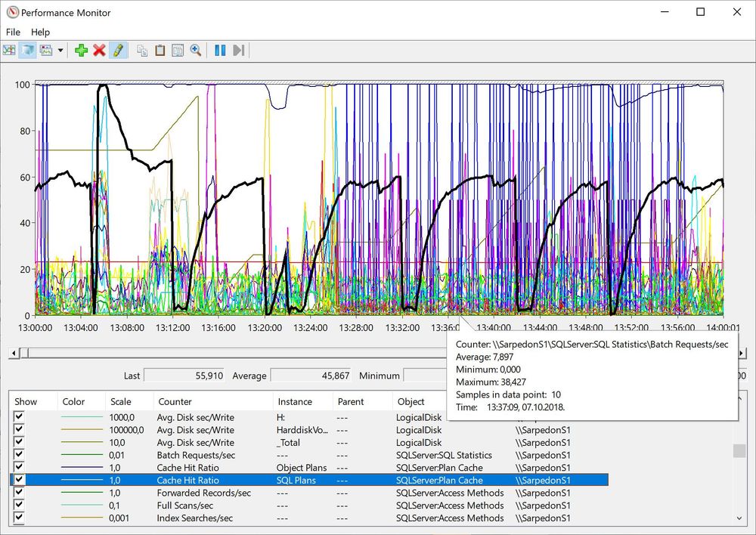Select the Batch Requests/sec counter name
Image resolution: width=756 pixels, height=535 pixels.
pyautogui.click(x=196, y=454)
